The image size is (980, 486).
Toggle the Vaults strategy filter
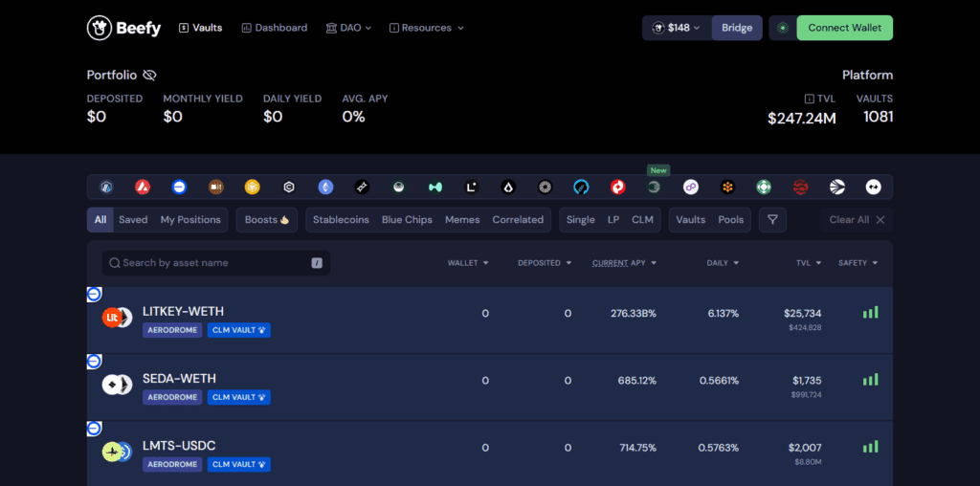tap(691, 220)
